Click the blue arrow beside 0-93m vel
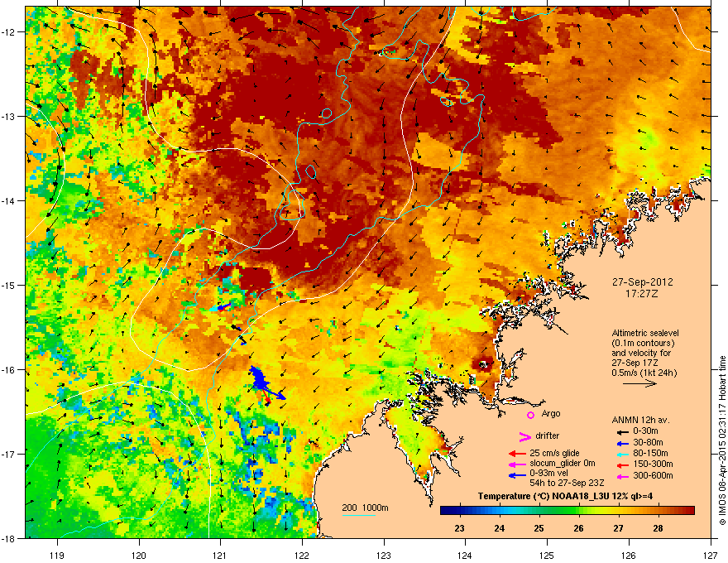 [517, 475]
